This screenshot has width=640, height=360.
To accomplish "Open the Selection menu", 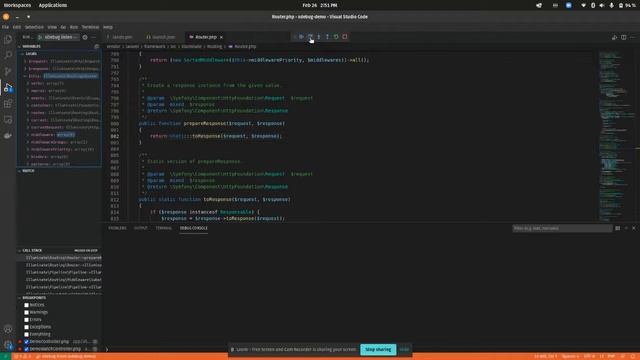I will pyautogui.click(x=34, y=27).
